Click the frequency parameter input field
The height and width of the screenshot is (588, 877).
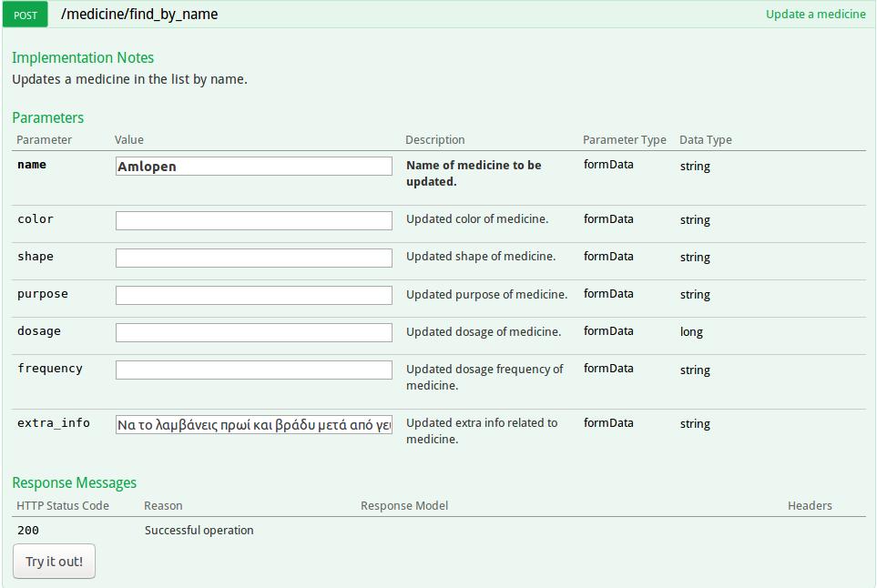coord(254,370)
